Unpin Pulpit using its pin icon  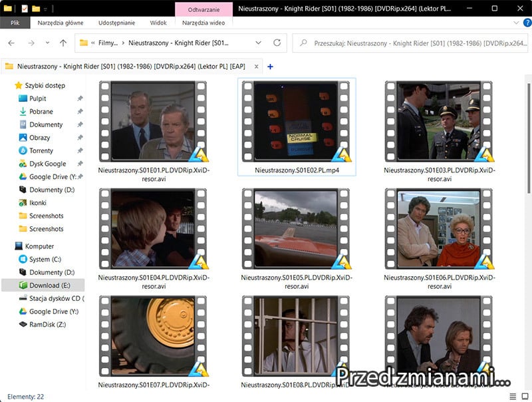(x=80, y=99)
